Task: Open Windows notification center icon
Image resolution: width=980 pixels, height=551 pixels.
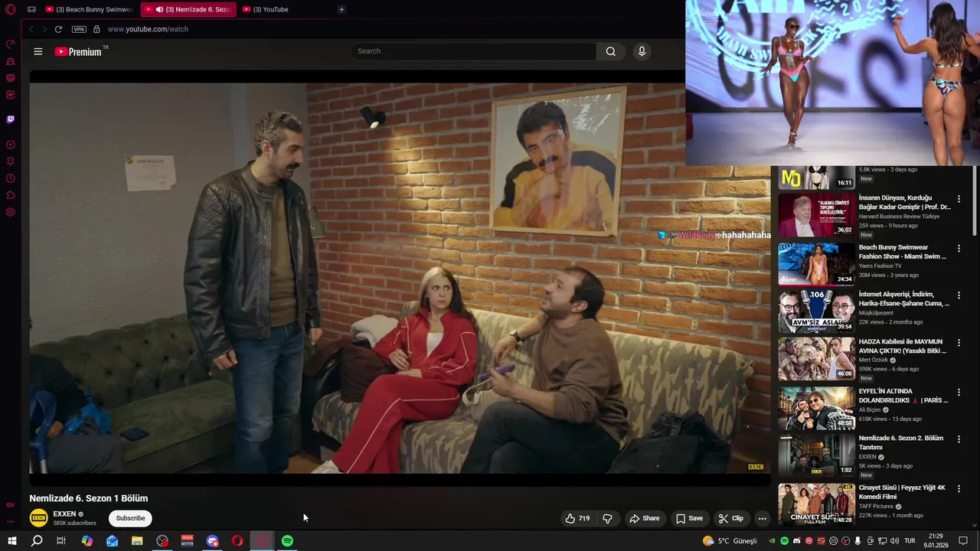Action: 963,541
